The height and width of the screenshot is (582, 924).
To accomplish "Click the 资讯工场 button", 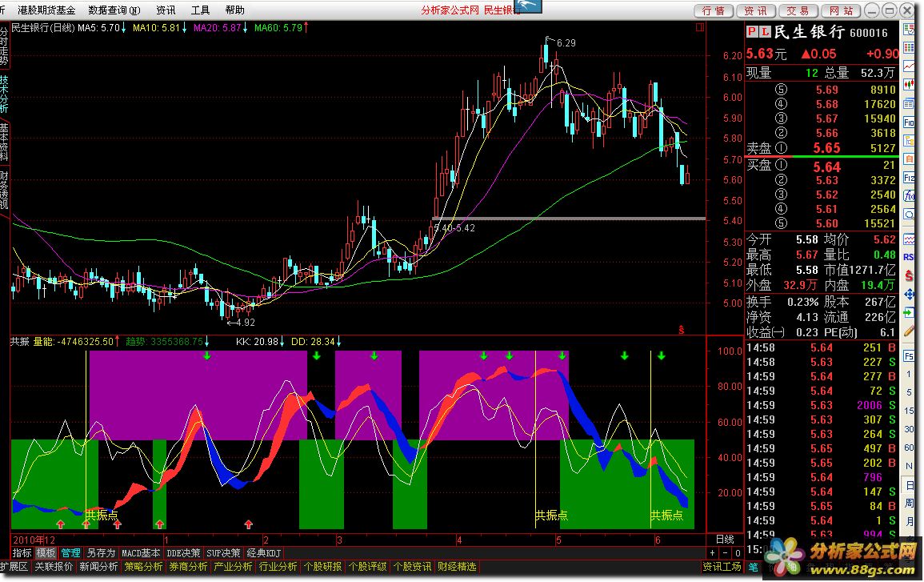I will (722, 567).
